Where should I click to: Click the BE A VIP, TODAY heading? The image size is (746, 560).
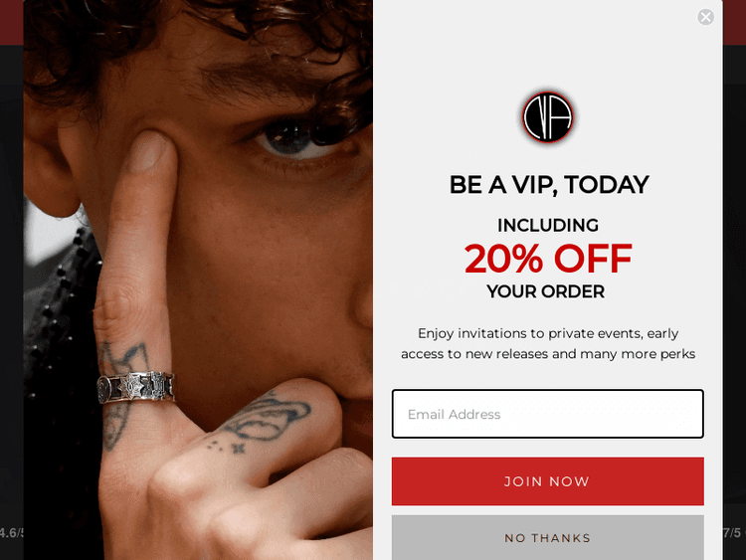click(549, 185)
